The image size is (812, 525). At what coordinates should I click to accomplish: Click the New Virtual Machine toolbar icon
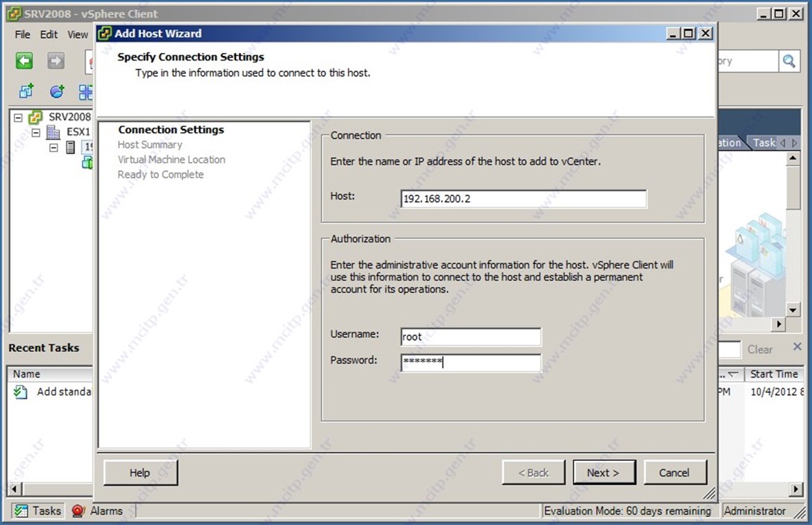(x=26, y=92)
